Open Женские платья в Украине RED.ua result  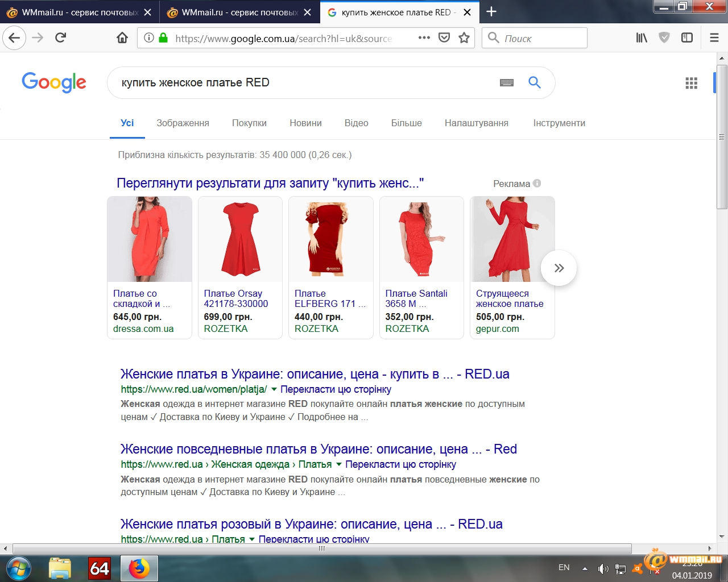pyautogui.click(x=315, y=374)
